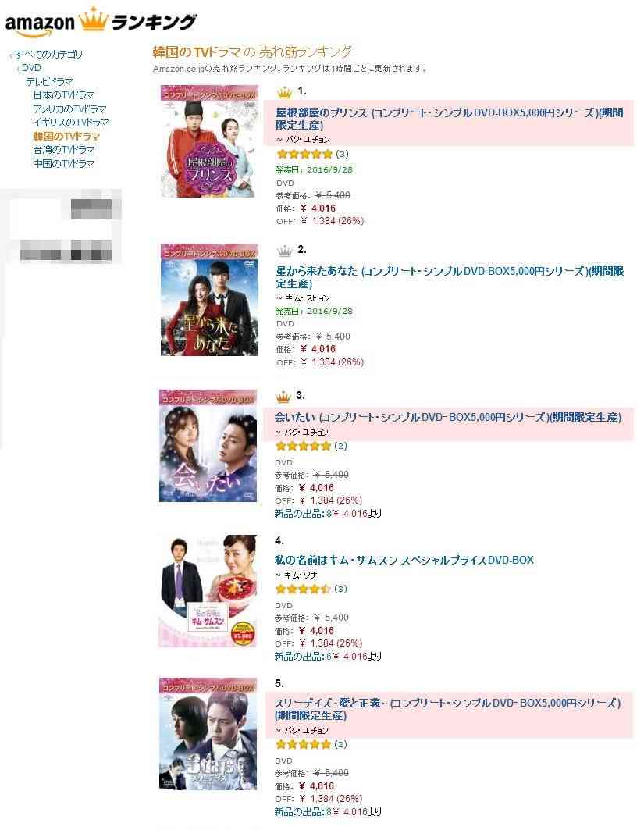Screen dimensions: 644x830
Task: Click the silver crown beside rank 2
Action: (x=284, y=251)
